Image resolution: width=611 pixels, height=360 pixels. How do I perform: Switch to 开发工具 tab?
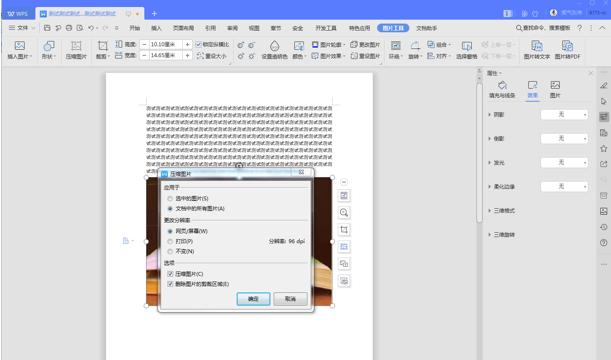point(326,28)
